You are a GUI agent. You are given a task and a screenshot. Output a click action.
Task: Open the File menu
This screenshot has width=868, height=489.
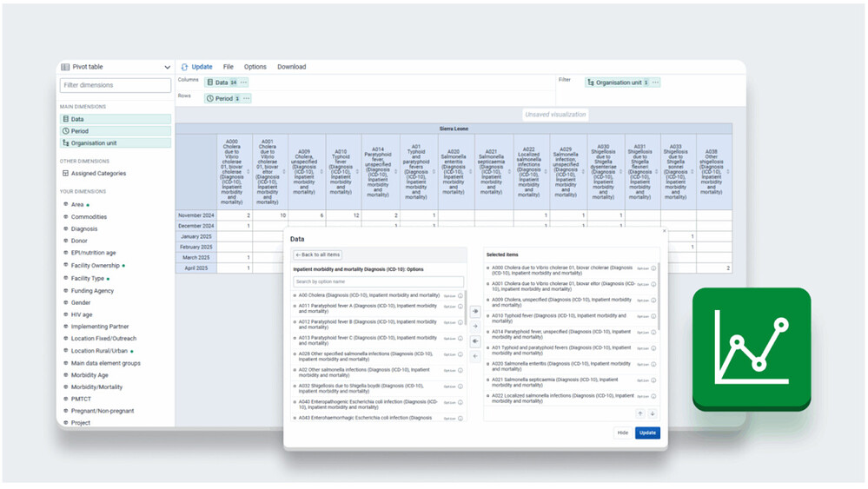click(x=228, y=67)
